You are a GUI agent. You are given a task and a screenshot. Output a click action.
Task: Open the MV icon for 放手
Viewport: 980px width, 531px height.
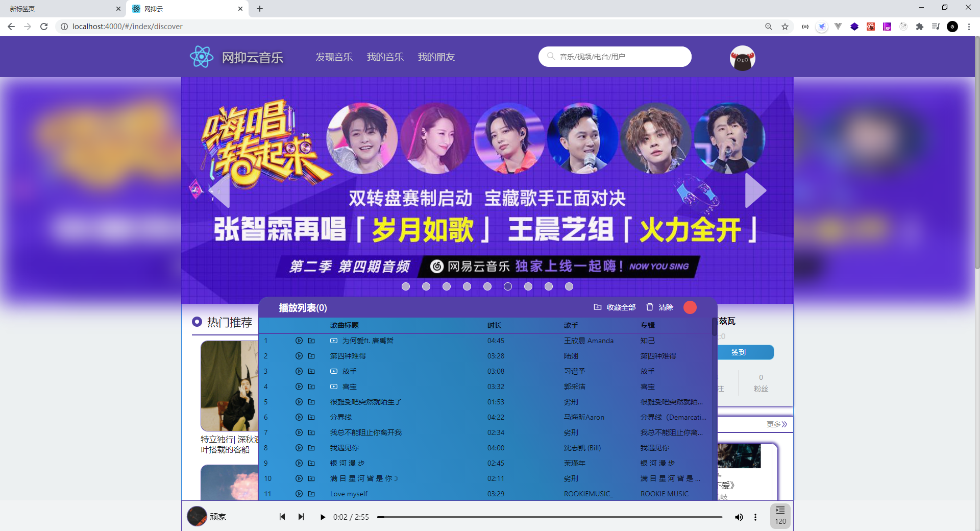(x=334, y=371)
